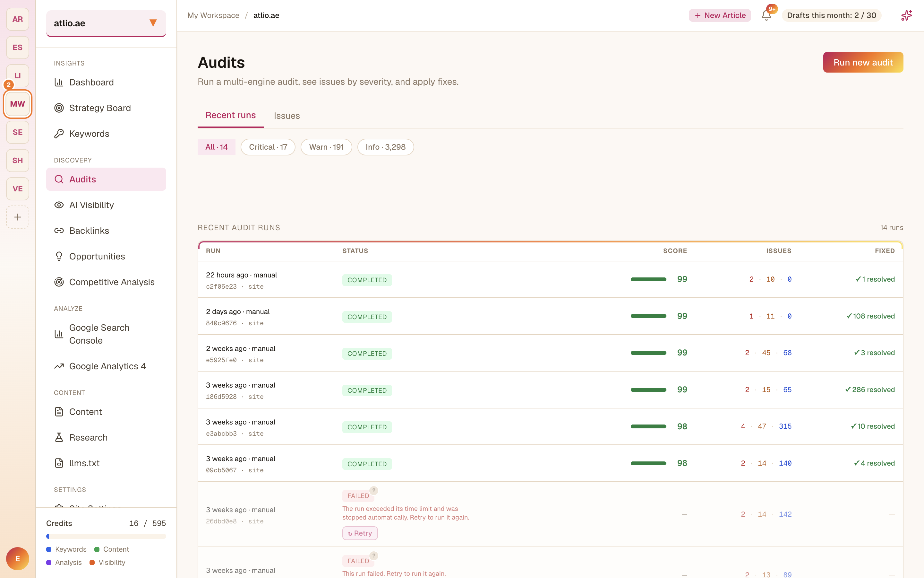Click '10 resolved' for run e3abcbb3
This screenshot has width=924, height=578.
[873, 426]
